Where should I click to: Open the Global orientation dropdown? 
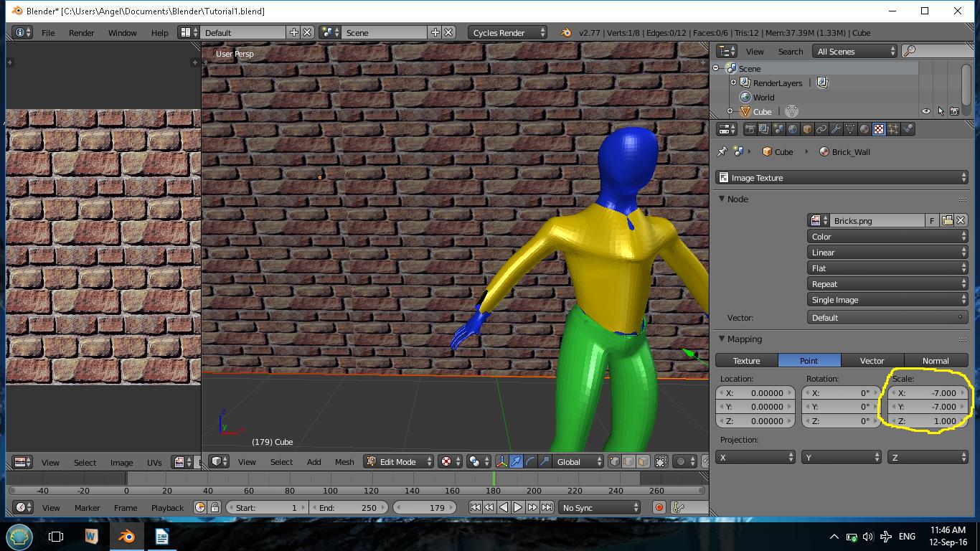pos(576,462)
